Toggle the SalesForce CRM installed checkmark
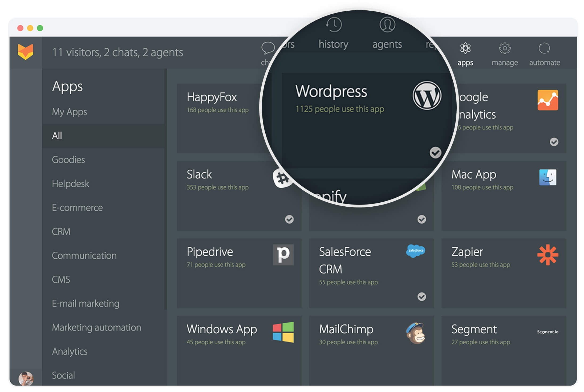Image resolution: width=584 pixels, height=392 pixels. tap(421, 297)
